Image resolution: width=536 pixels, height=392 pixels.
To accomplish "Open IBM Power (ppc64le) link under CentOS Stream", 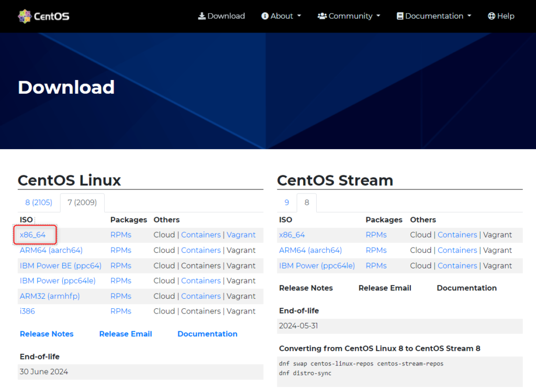I will [317, 265].
